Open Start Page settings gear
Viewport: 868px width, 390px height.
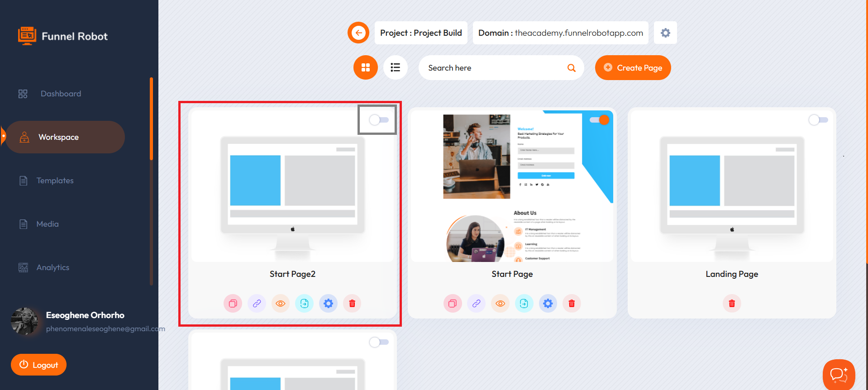click(548, 303)
